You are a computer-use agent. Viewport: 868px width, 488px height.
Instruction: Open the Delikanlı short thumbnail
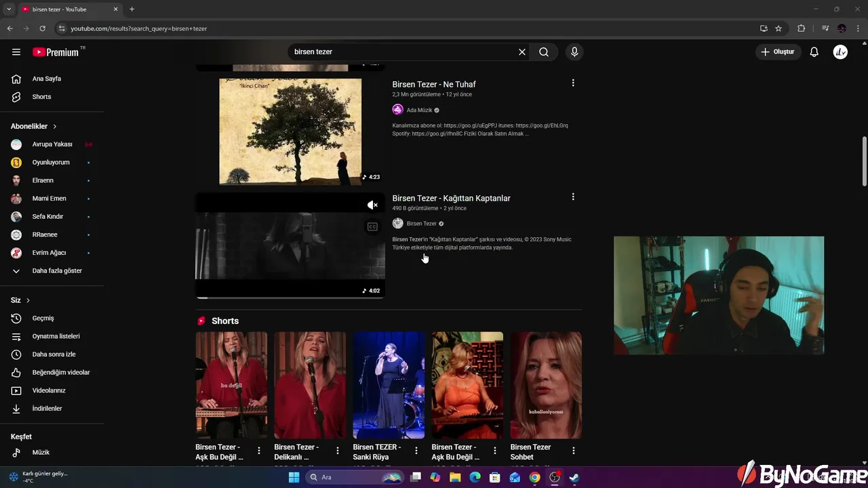pyautogui.click(x=310, y=385)
